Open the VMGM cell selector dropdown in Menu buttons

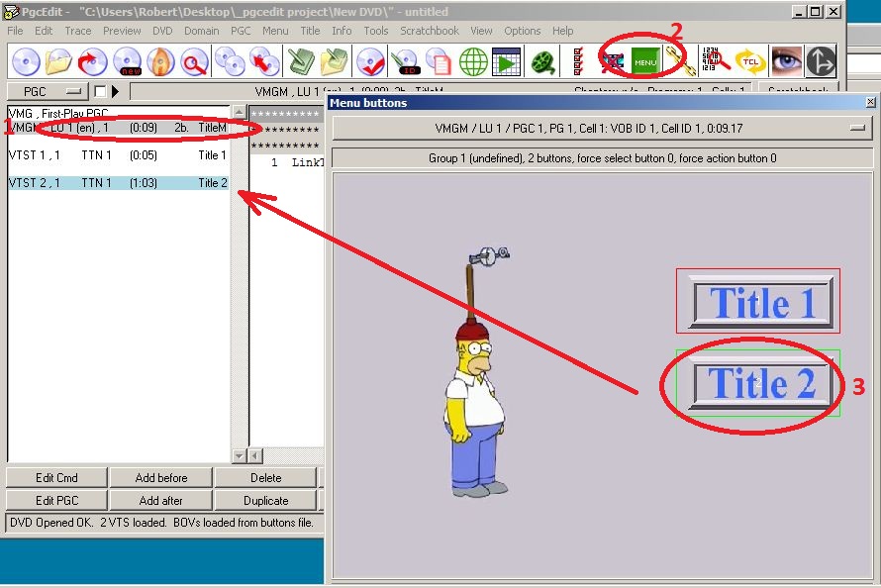pos(602,128)
